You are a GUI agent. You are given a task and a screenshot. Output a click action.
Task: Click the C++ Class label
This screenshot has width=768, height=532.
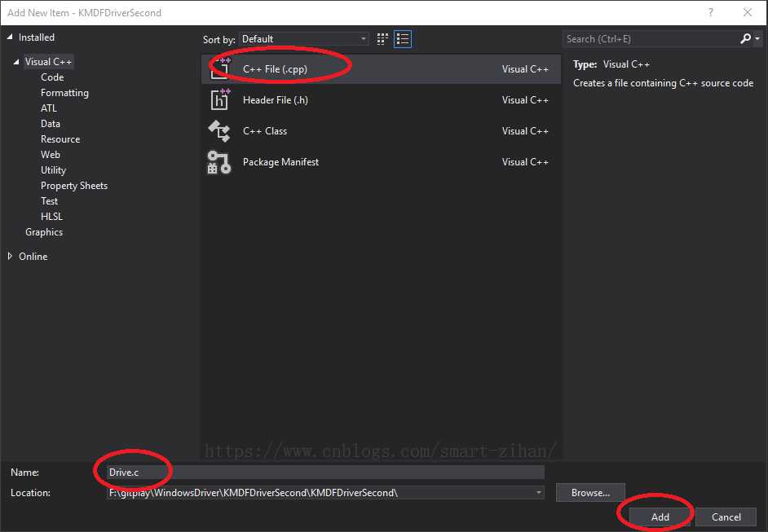pyautogui.click(x=265, y=130)
